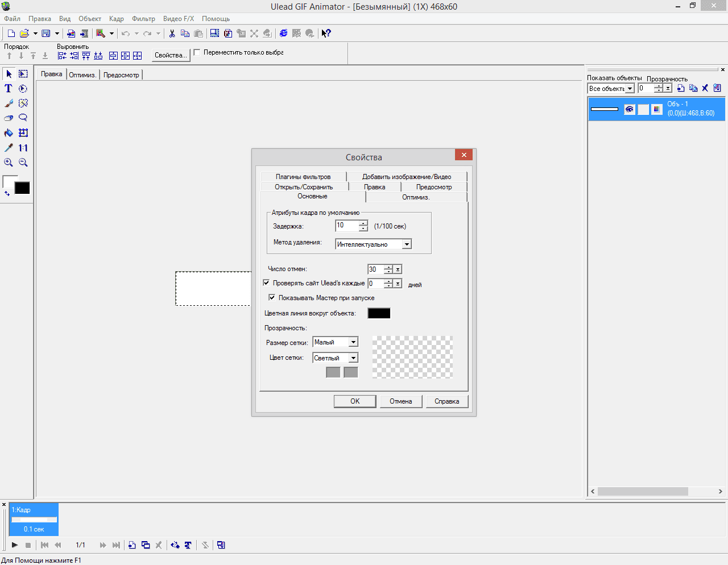
Task: Select the '1:Кадр' frame thumbnail
Action: [34, 519]
